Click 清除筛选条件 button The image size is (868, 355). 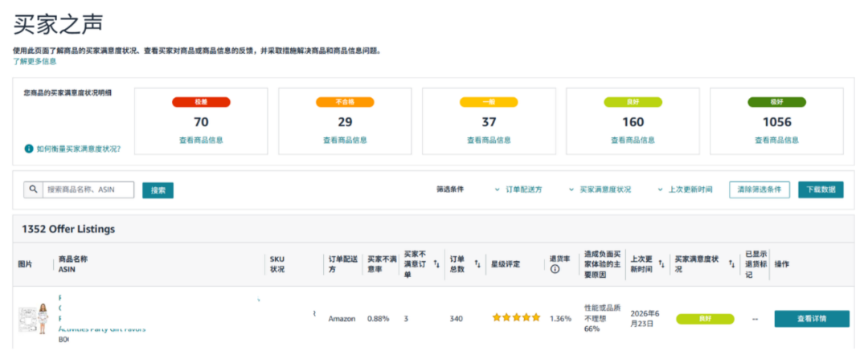point(759,190)
